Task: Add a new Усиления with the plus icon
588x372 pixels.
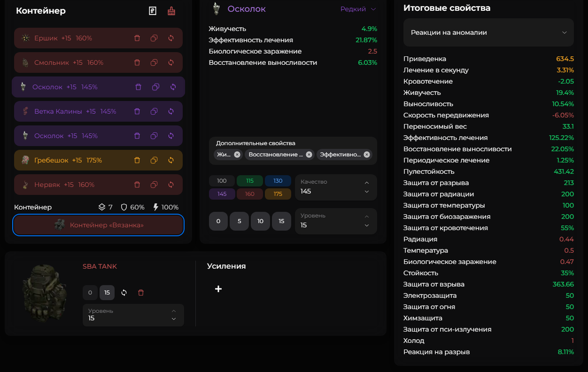Action: click(x=218, y=289)
